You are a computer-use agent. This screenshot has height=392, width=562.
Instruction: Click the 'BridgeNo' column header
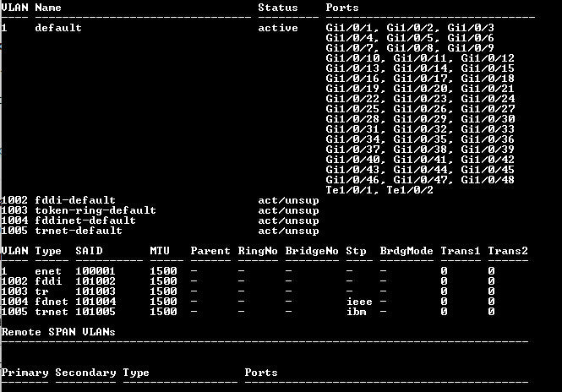[312, 250]
